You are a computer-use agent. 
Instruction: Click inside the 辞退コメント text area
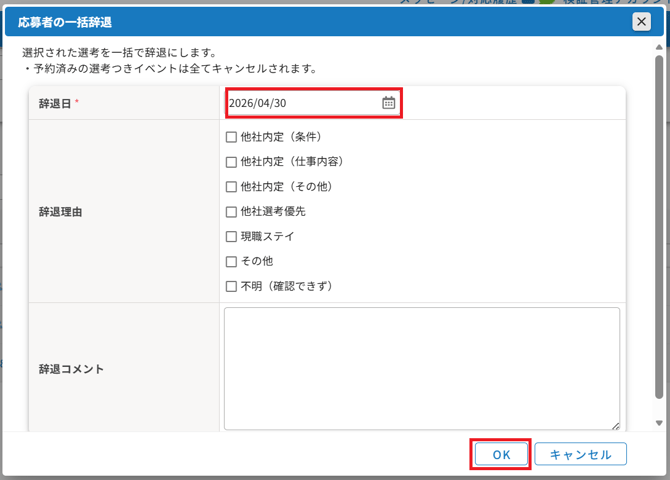click(x=422, y=368)
